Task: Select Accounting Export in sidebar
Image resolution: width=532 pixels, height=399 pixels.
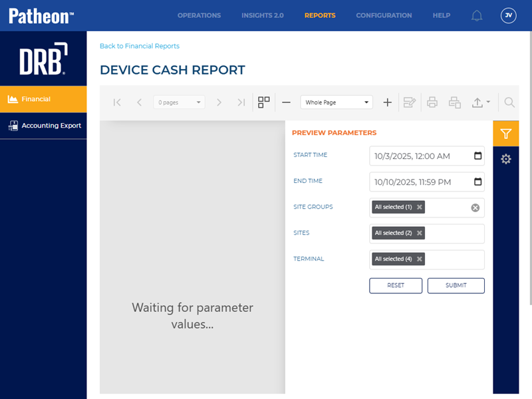Action: click(x=44, y=126)
